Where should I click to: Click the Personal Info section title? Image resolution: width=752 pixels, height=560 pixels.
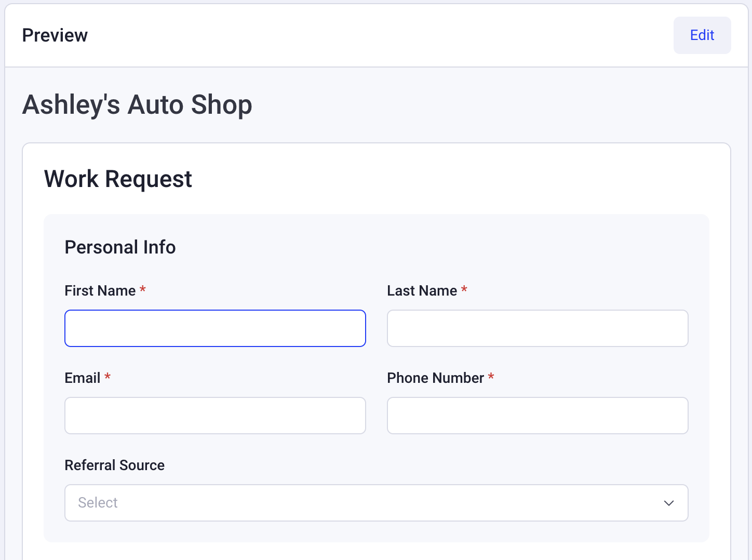(120, 247)
